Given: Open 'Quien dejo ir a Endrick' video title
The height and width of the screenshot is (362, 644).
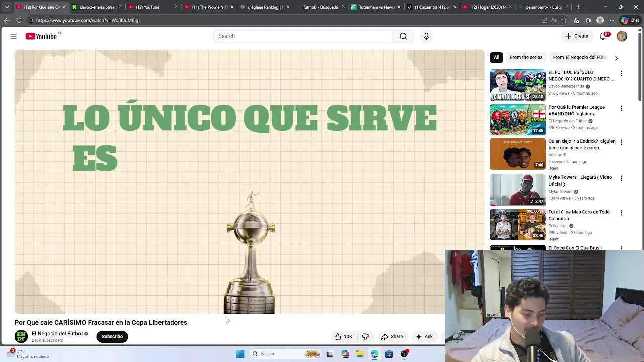Looking at the screenshot, I should pyautogui.click(x=582, y=145).
